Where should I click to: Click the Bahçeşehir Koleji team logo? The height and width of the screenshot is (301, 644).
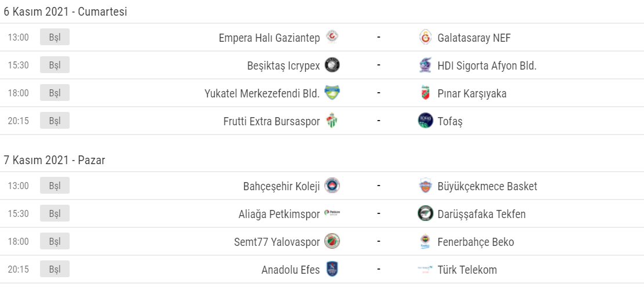(332, 186)
